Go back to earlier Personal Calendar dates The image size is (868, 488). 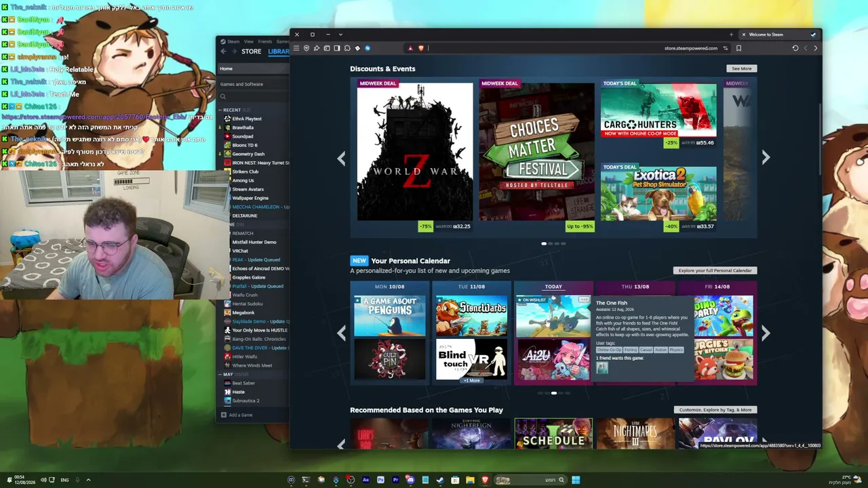(x=341, y=333)
